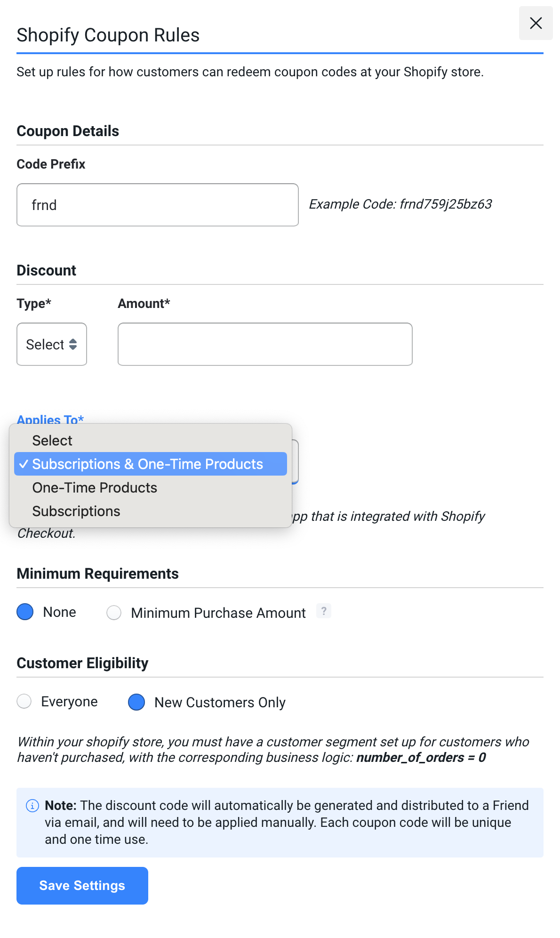This screenshot has width=560, height=938.
Task: Pick Subscriptions & One-Time Products option
Action: point(151,464)
